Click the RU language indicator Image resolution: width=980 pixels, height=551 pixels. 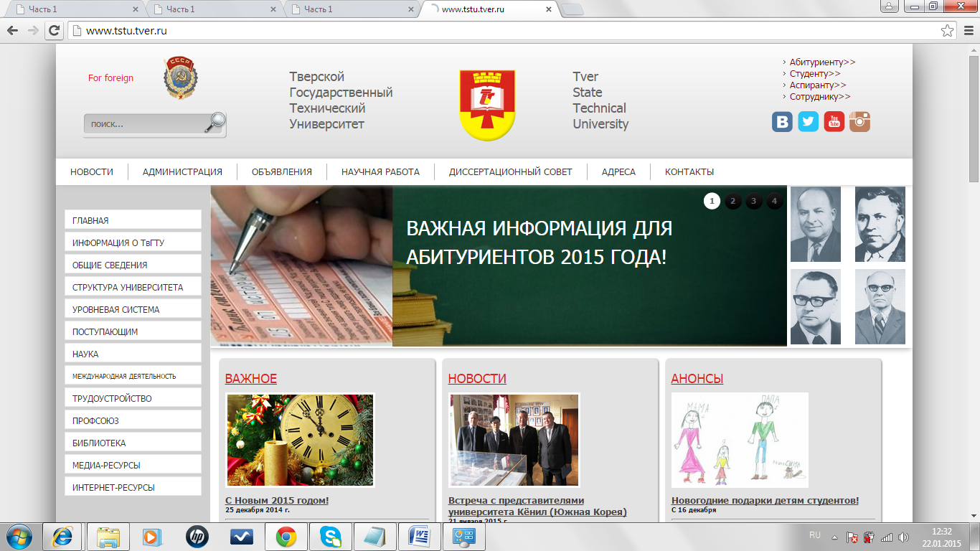[815, 535]
